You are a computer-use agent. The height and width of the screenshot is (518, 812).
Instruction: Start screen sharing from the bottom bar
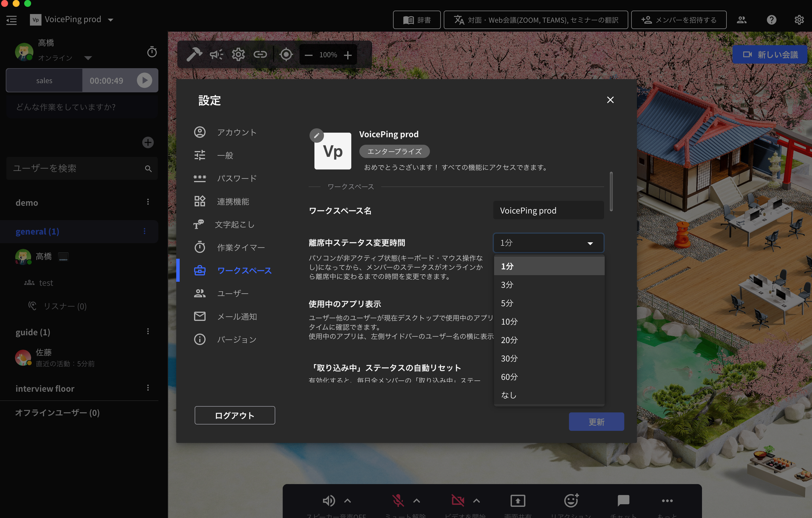pos(518,501)
